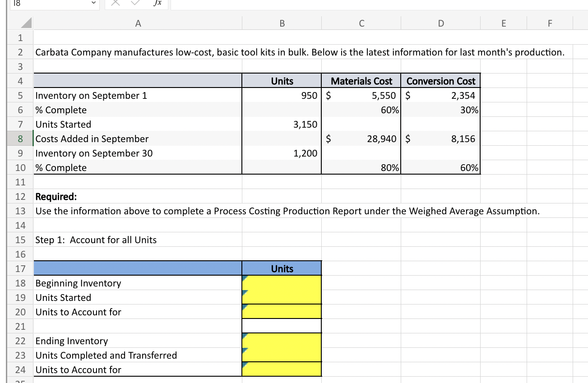Image resolution: width=588 pixels, height=383 pixels.
Task: Click the Carbata Company description cell
Action: click(x=300, y=52)
